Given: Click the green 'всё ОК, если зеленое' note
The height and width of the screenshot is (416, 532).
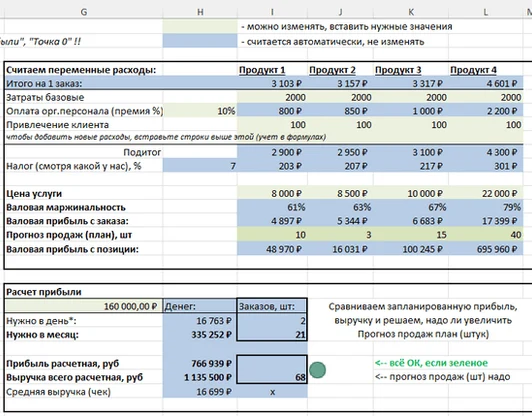Looking at the screenshot, I should pyautogui.click(x=431, y=363).
